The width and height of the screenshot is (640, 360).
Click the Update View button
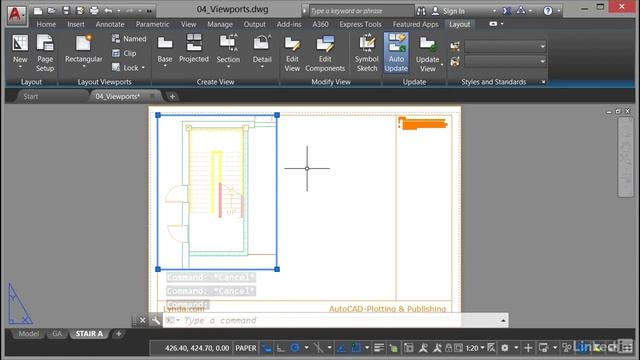(428, 53)
